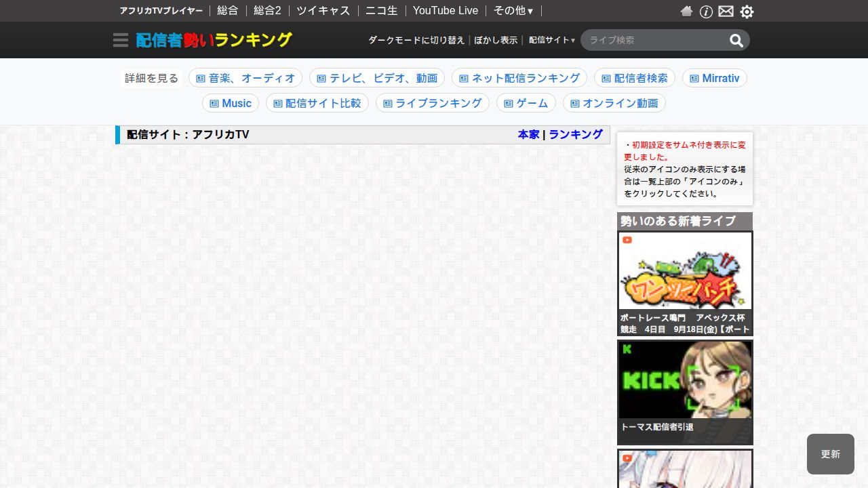Click the ボートレース鳴門 stream title
This screenshot has width=868, height=488.
685,323
